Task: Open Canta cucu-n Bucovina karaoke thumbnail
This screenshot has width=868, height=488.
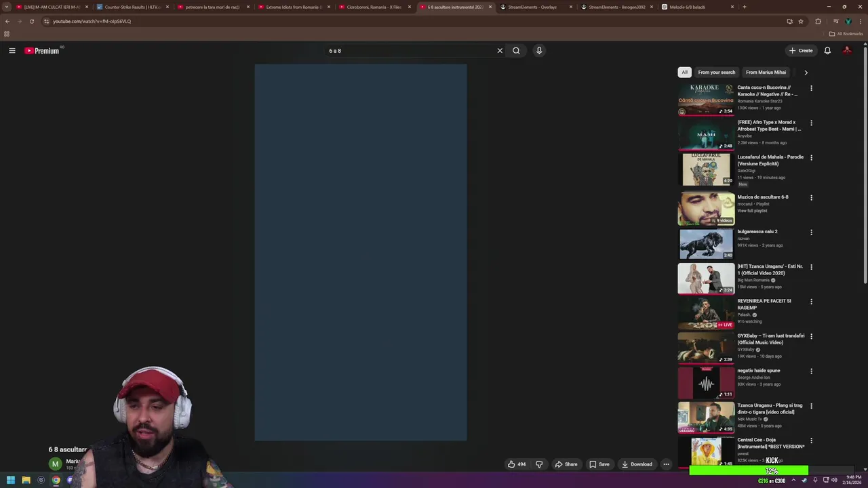Action: coord(706,99)
